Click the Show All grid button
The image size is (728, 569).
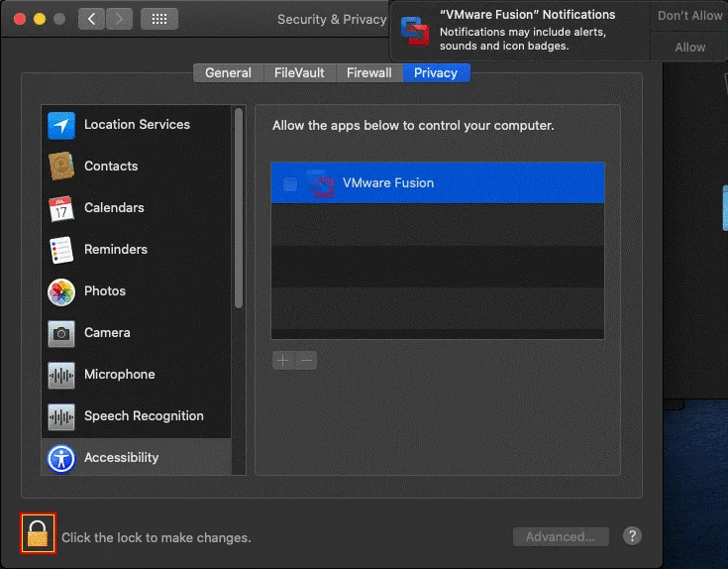click(159, 19)
